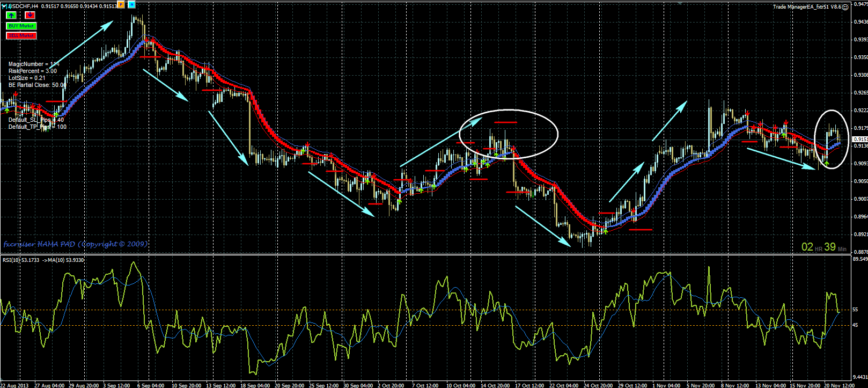Click the Trade ManagerEA_fxtr51 V8.6 label
Screen dimensions: 868x388
coord(807,7)
